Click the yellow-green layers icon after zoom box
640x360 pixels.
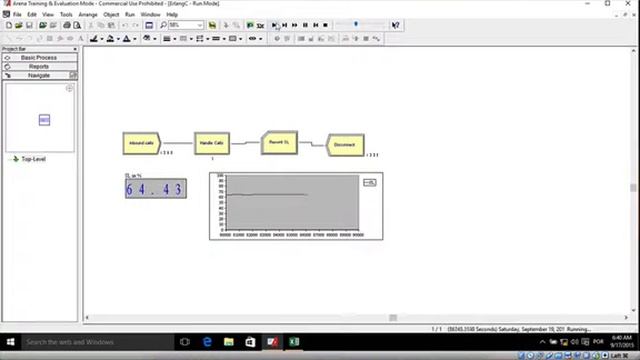click(x=212, y=25)
